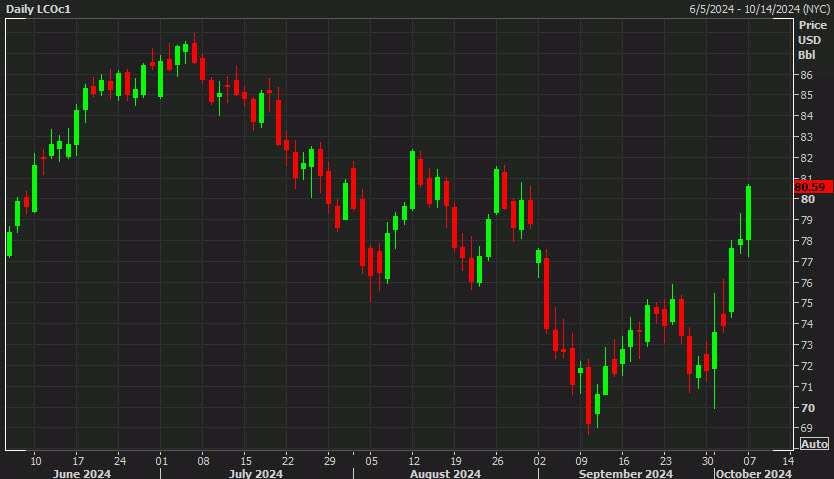
Task: Click the August 2024 month label
Action: (x=445, y=474)
